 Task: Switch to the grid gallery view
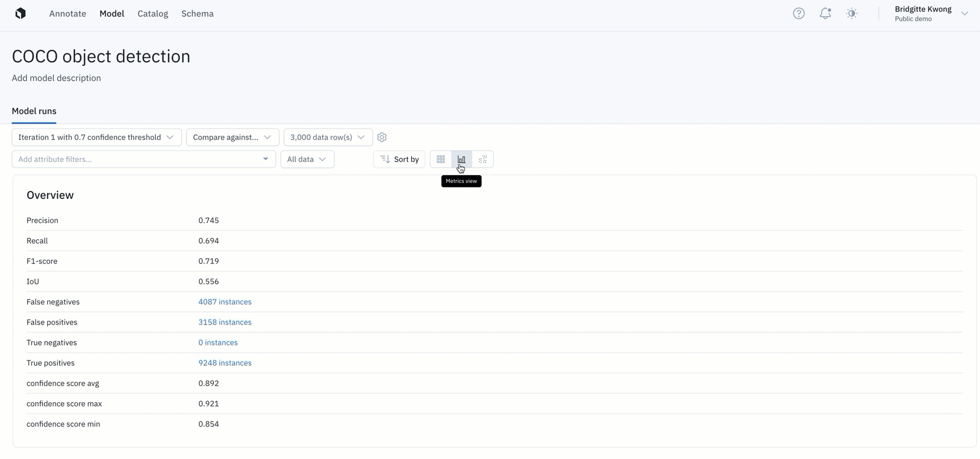(x=441, y=159)
